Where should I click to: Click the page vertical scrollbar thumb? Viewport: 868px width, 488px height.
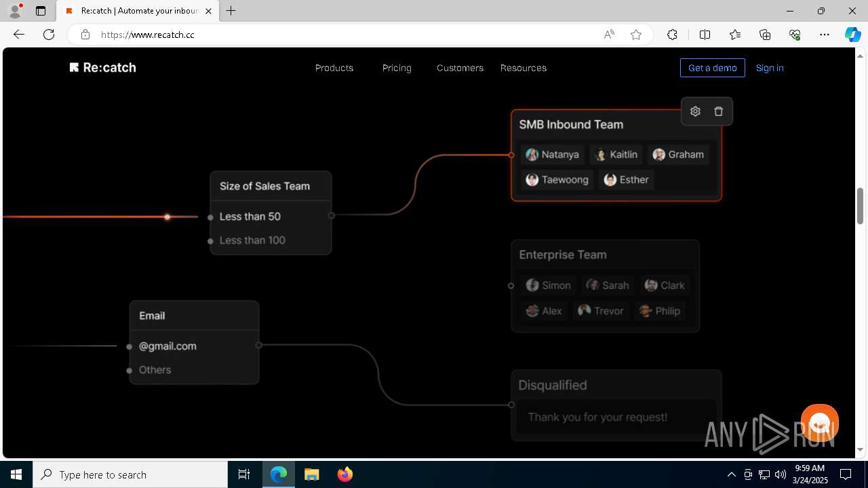pos(860,206)
